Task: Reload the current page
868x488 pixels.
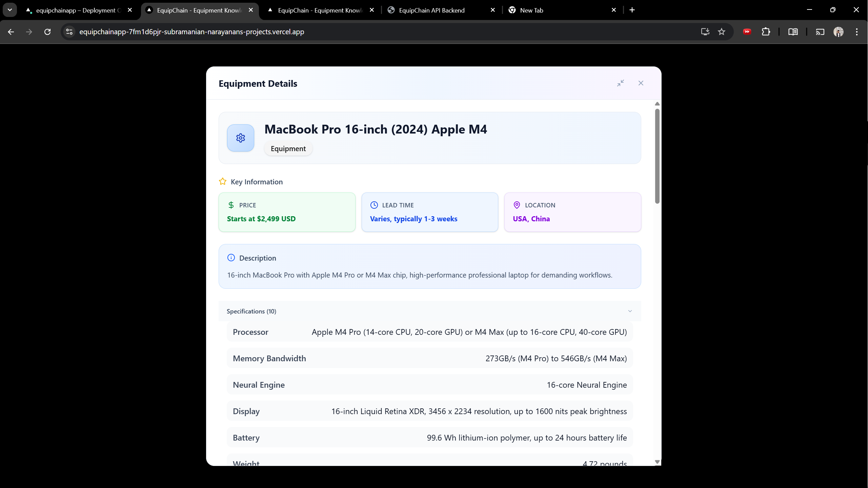Action: point(47,32)
